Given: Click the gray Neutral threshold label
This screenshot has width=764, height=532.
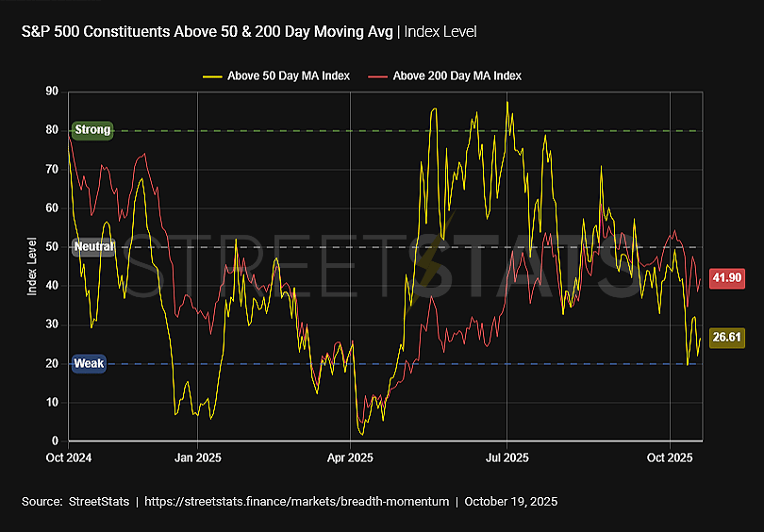Looking at the screenshot, I should [93, 247].
